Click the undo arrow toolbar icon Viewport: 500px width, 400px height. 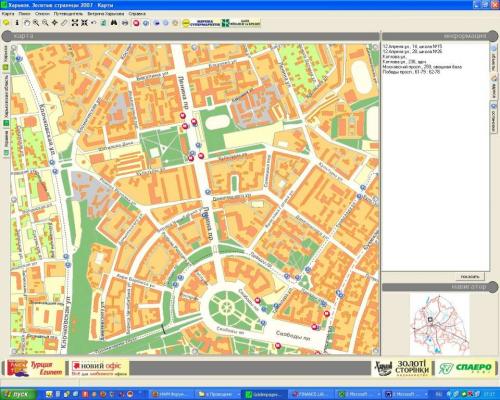click(x=94, y=23)
